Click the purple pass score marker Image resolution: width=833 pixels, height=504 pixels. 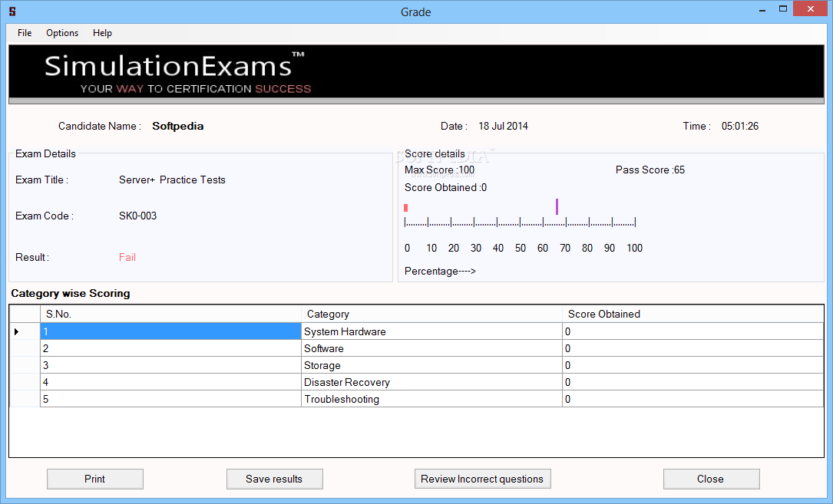click(557, 206)
